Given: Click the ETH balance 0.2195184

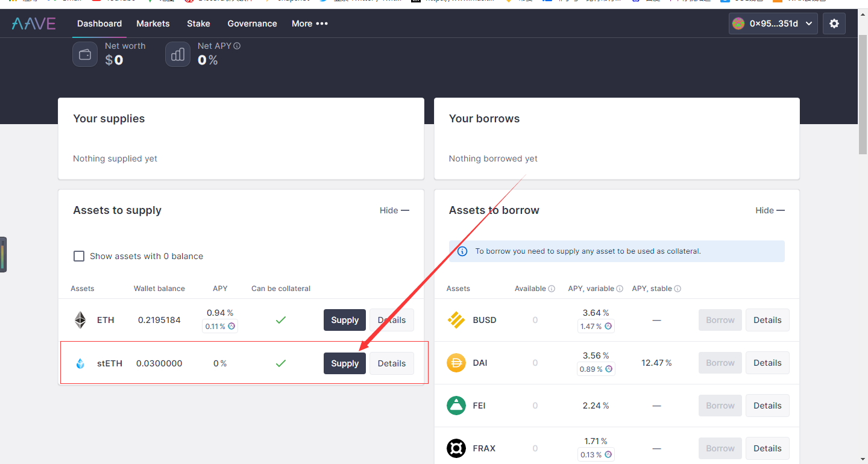Looking at the screenshot, I should [159, 320].
